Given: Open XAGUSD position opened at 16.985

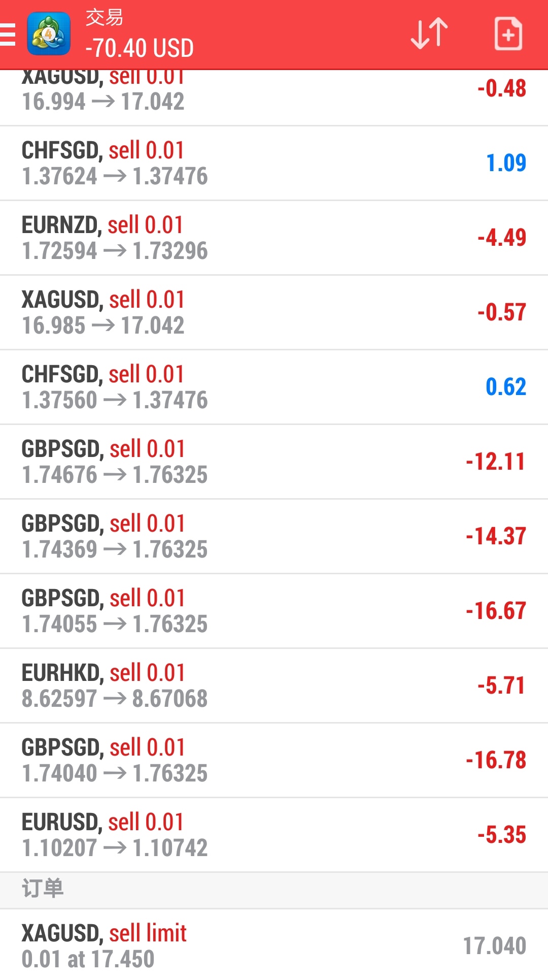Looking at the screenshot, I should click(274, 312).
